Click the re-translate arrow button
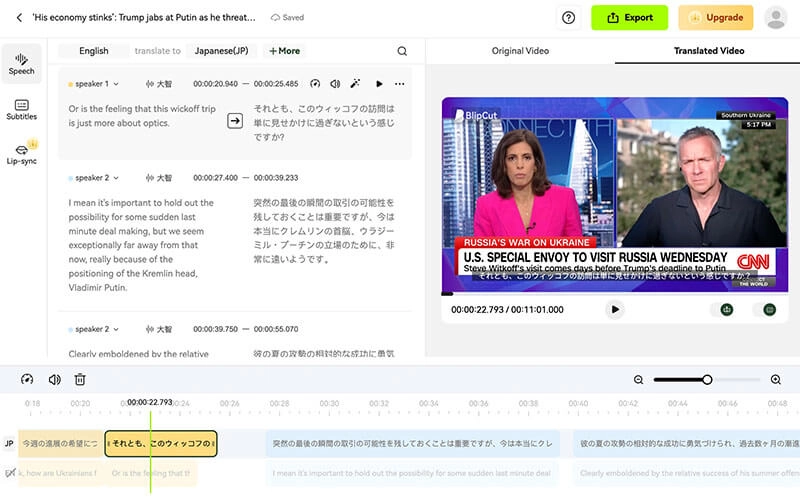This screenshot has height=497, width=800. [235, 121]
